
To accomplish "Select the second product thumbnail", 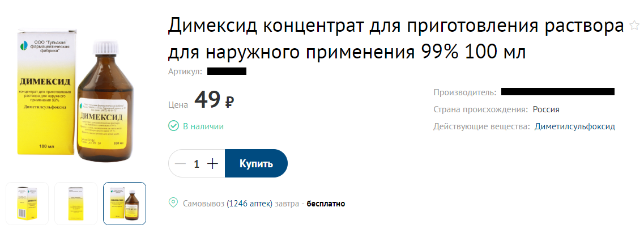I will click(x=76, y=203).
